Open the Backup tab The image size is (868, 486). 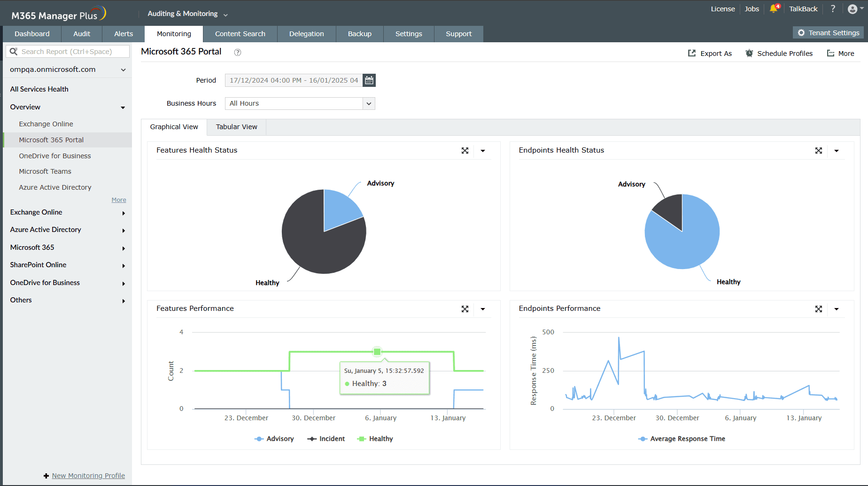point(360,34)
